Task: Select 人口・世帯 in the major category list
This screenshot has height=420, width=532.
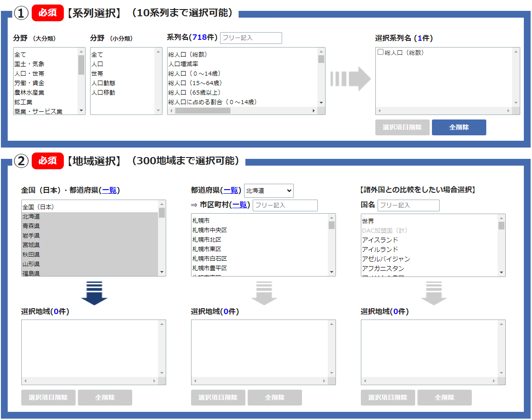Action: [x=29, y=73]
